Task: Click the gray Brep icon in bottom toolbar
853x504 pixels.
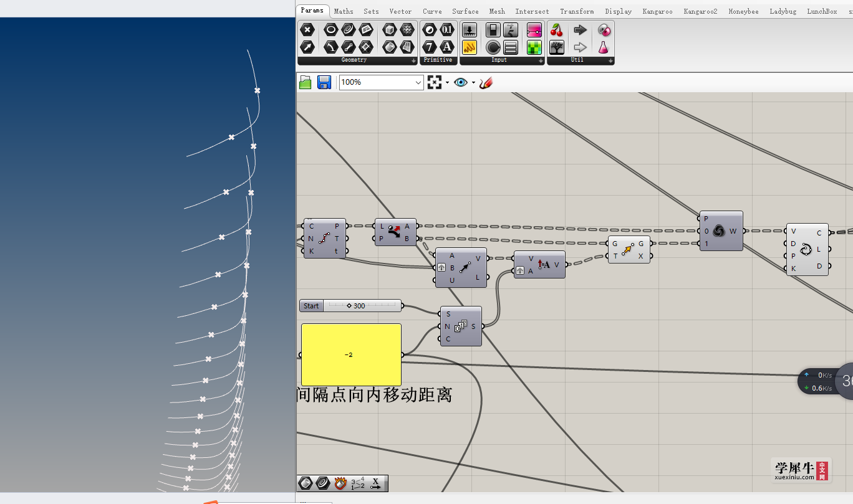Action: click(x=306, y=483)
